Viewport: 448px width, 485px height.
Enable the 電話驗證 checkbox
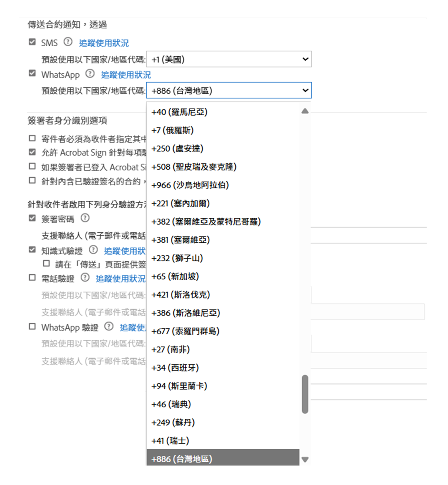click(33, 278)
